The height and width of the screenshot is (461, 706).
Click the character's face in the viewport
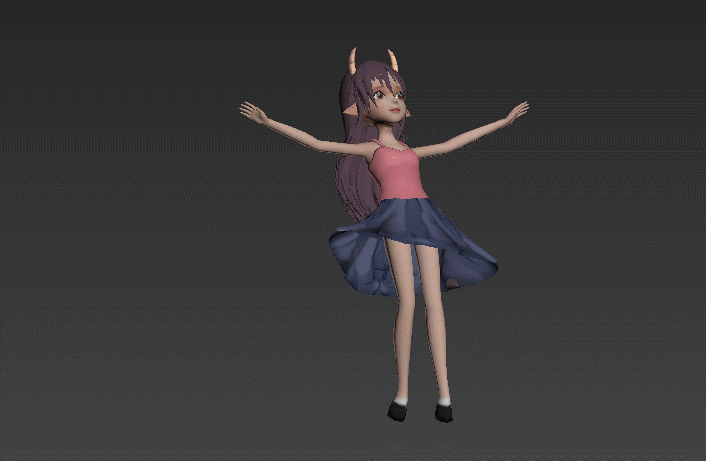(389, 102)
